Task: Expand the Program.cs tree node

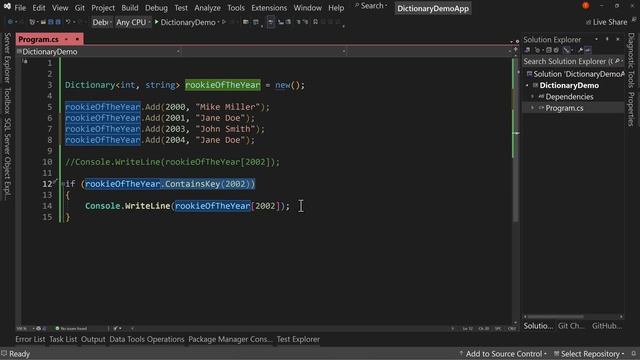Action: click(x=532, y=108)
